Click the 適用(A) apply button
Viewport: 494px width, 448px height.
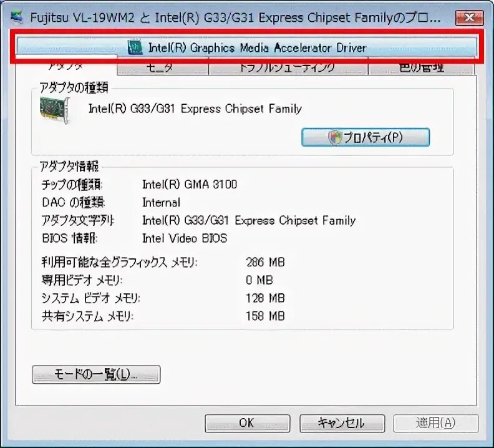[436, 423]
